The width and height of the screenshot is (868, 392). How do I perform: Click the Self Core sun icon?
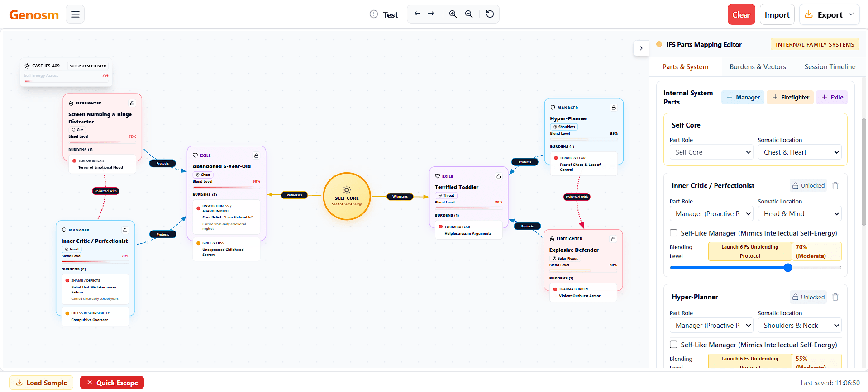347,190
